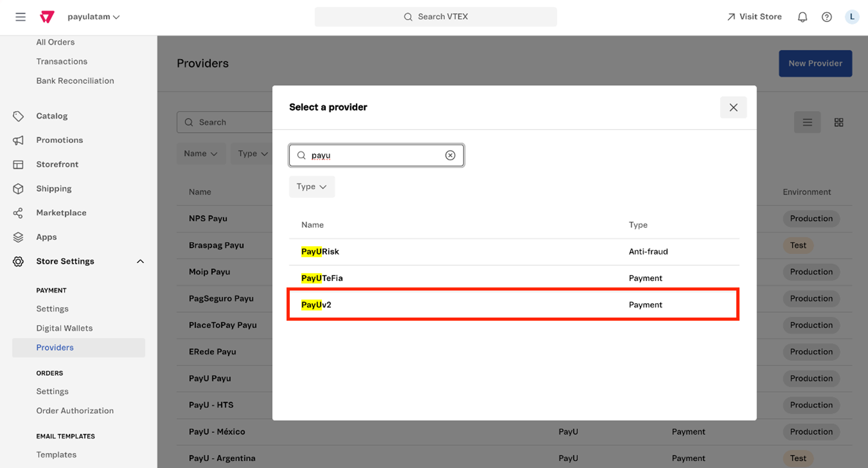Click the Shipping box icon
The height and width of the screenshot is (468, 868).
tap(19, 189)
